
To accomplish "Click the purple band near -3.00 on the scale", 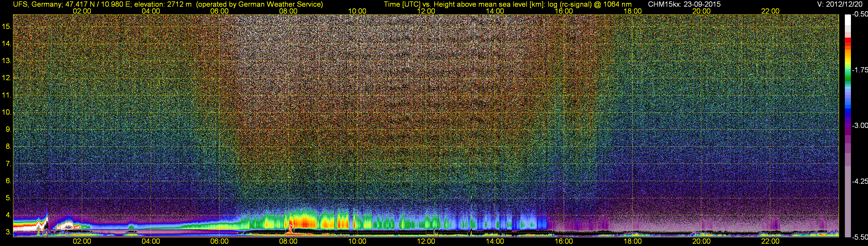I will tap(848, 127).
